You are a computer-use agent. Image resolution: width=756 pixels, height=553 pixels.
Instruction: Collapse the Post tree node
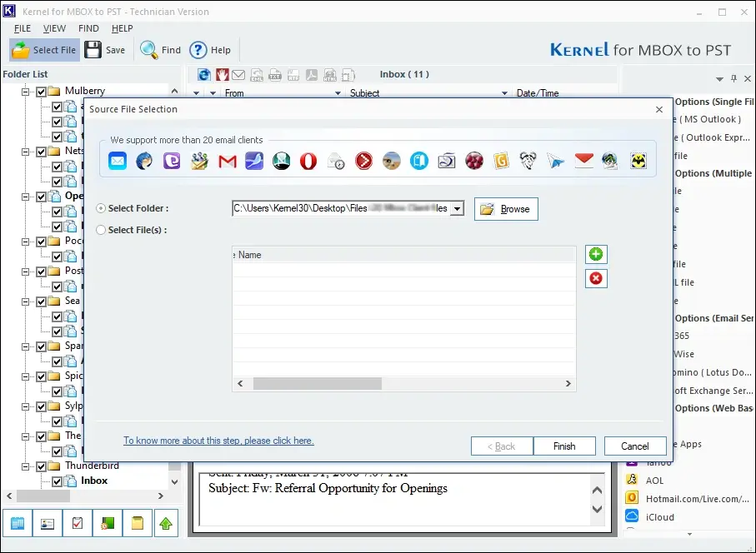point(25,272)
